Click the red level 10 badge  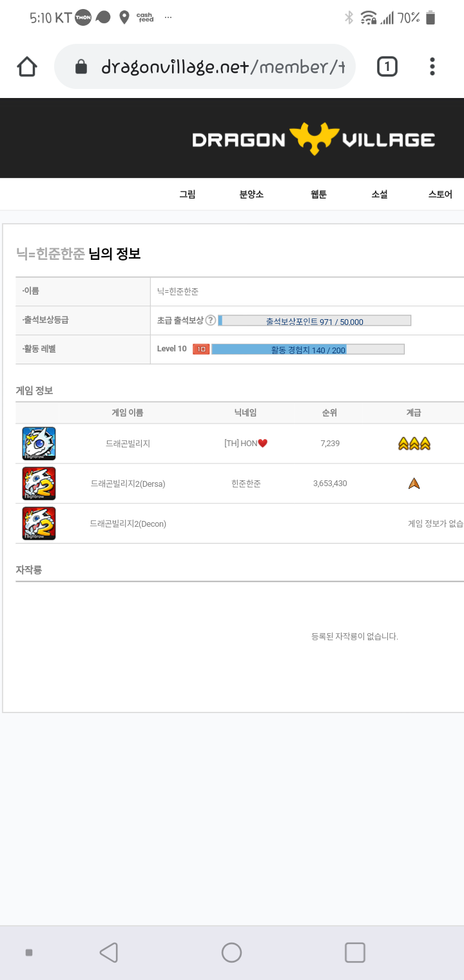click(201, 349)
